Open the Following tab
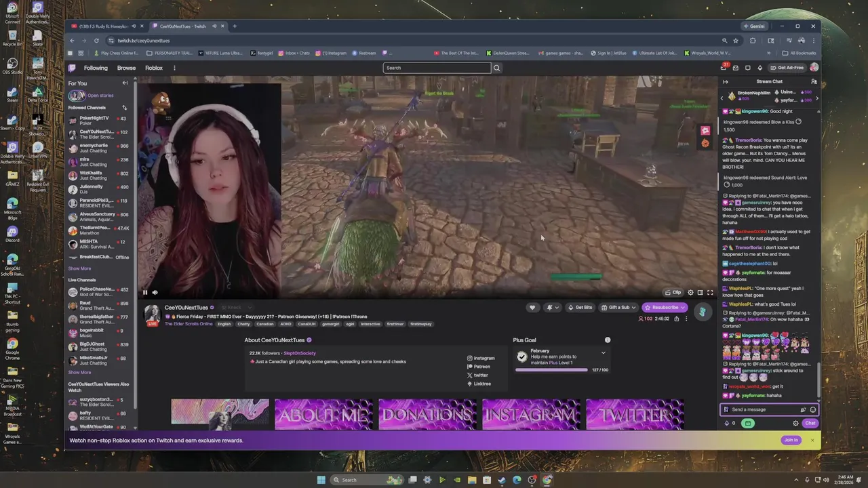The height and width of the screenshot is (488, 868). click(x=96, y=68)
